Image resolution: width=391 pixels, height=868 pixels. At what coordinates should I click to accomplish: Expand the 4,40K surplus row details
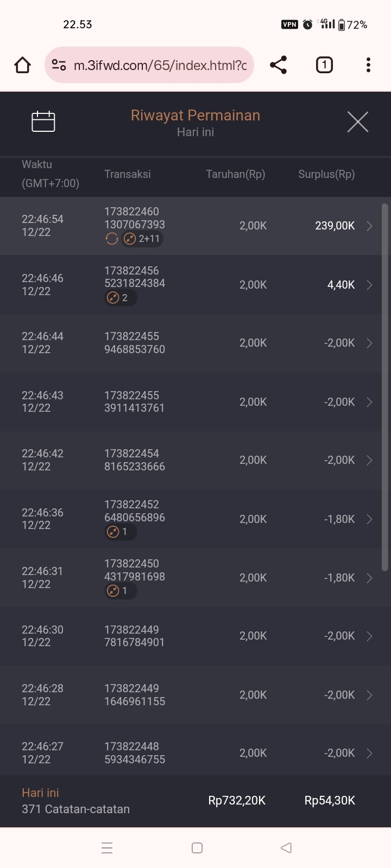click(369, 285)
